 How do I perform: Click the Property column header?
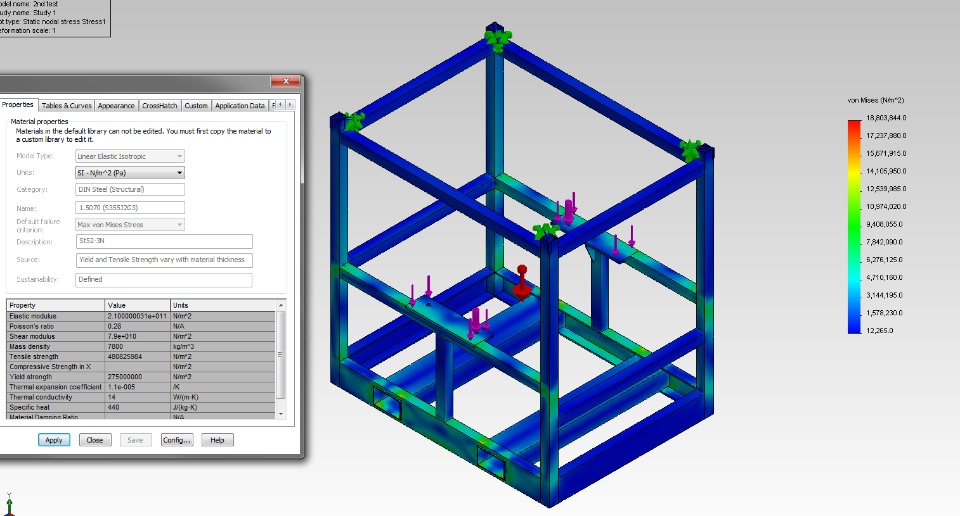56,305
